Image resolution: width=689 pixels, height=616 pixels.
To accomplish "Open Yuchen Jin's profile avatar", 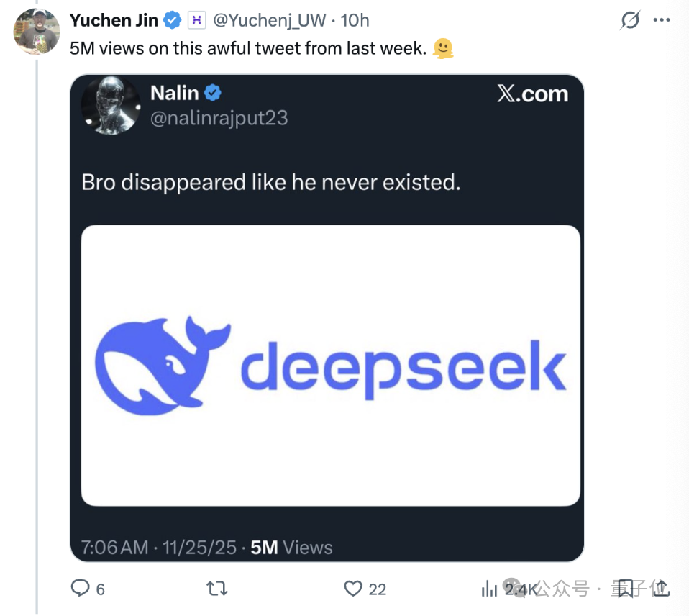I will (36, 32).
